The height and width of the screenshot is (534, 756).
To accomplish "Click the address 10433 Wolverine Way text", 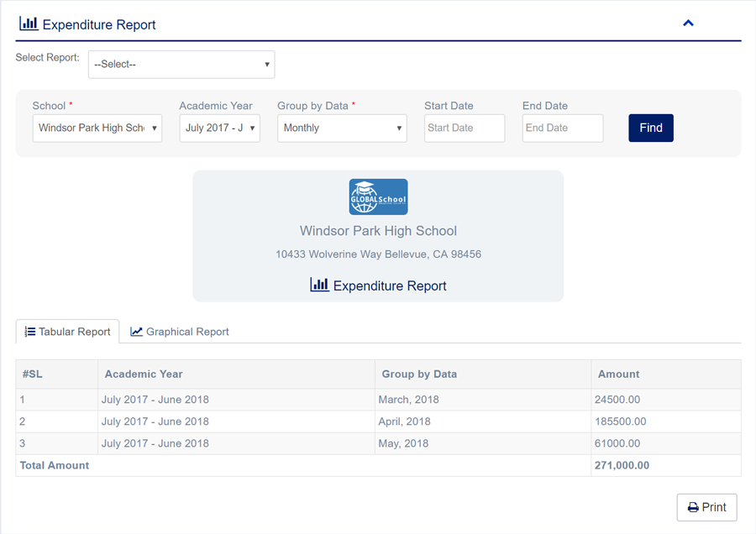I will 379,254.
